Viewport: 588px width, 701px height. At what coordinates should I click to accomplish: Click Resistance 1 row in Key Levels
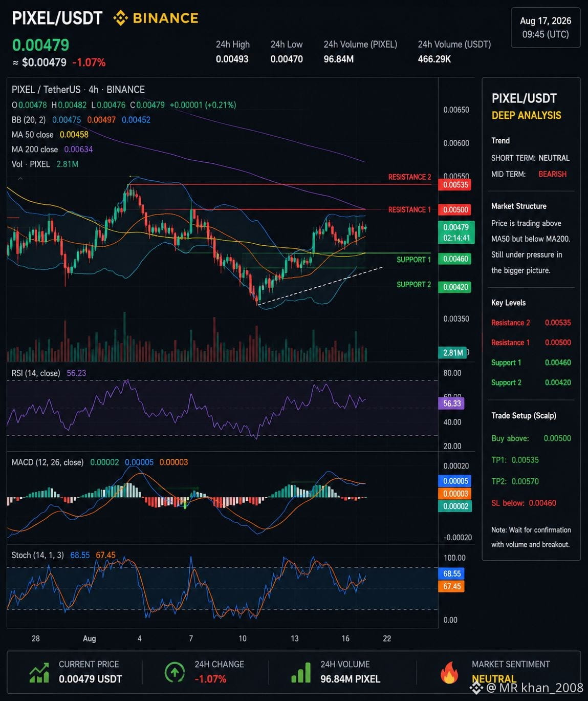[x=531, y=343]
